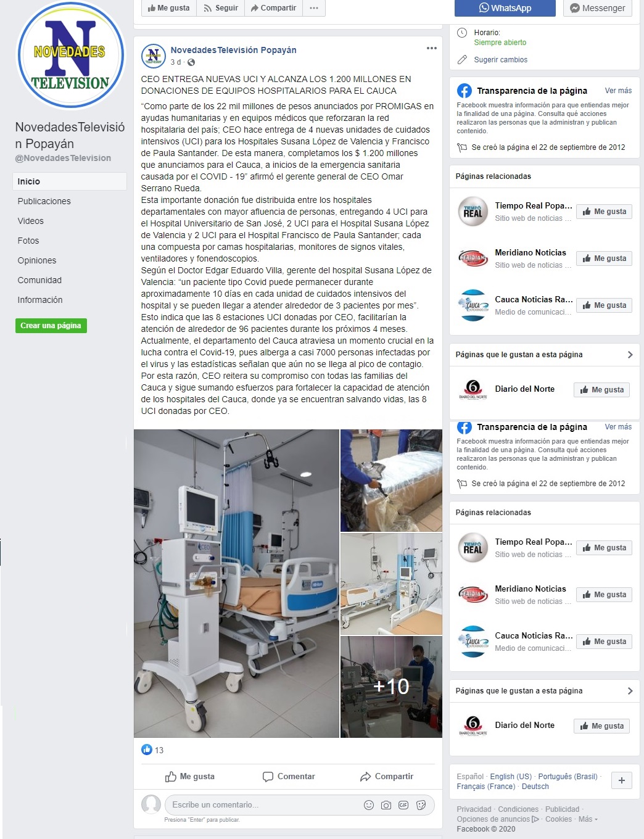The width and height of the screenshot is (644, 839).
Task: Click the blue like reaction icon with 13
Action: (147, 750)
